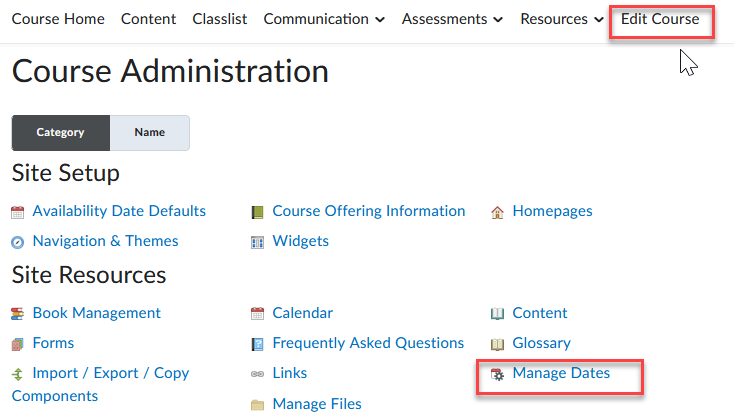Expand the Assessments dropdown menu
Image resolution: width=734 pixels, height=418 pixels.
(x=453, y=19)
